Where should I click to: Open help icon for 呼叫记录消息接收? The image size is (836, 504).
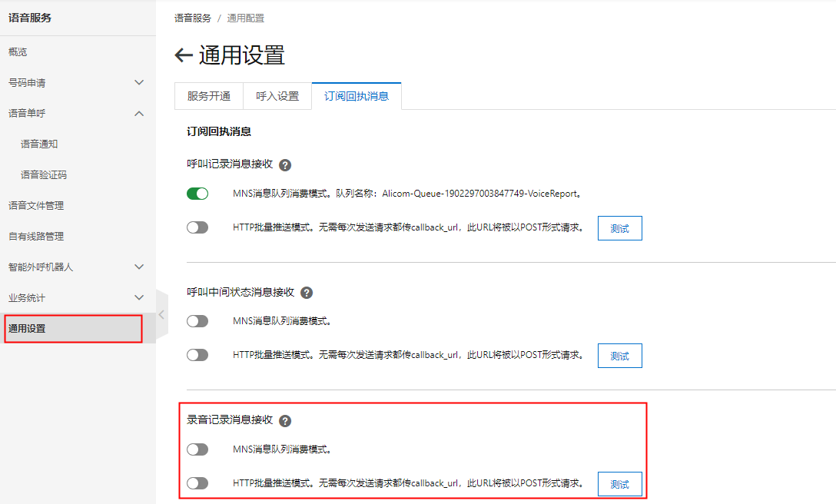[x=285, y=165]
